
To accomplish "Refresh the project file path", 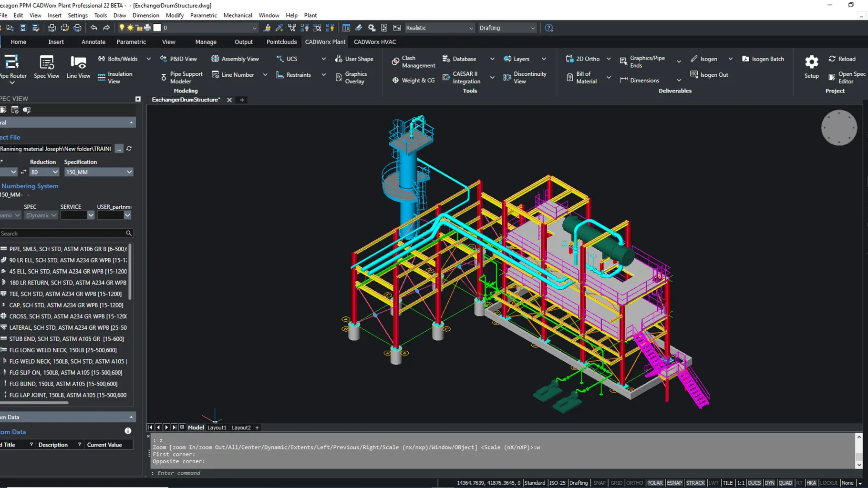I will (x=129, y=149).
